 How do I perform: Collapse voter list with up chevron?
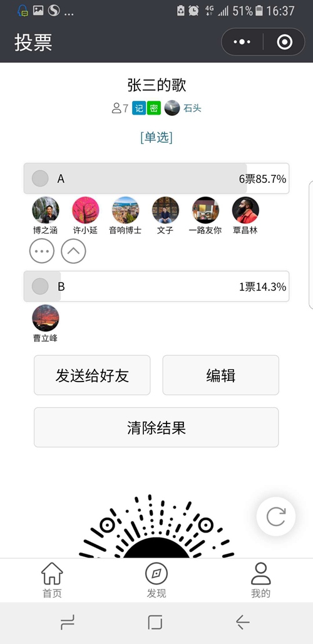click(73, 251)
